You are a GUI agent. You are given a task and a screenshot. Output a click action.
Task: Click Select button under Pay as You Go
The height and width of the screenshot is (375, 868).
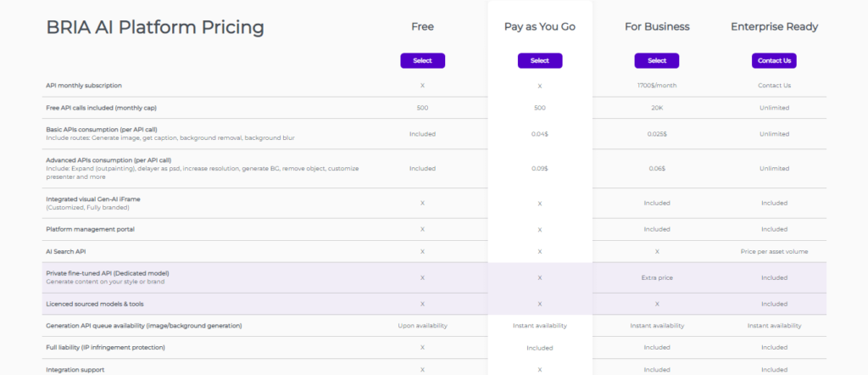[x=540, y=61]
